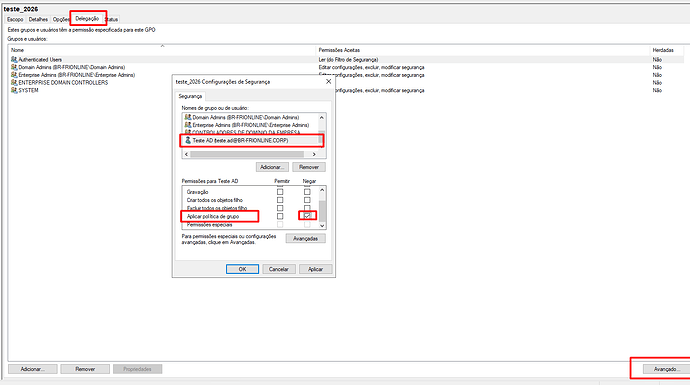The width and height of the screenshot is (690, 385).
Task: Click Remover button below the Delegação list
Action: 85,369
